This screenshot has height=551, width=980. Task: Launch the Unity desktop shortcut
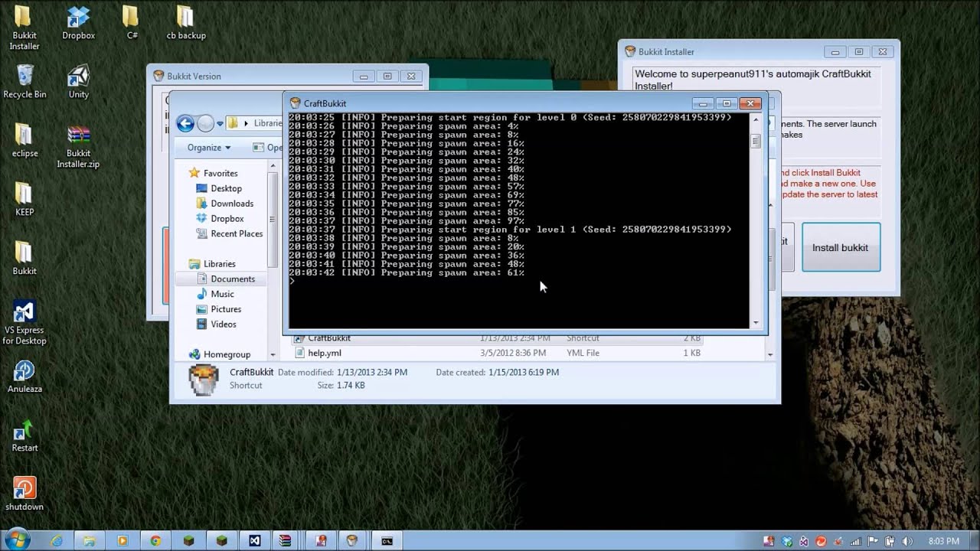tap(78, 82)
